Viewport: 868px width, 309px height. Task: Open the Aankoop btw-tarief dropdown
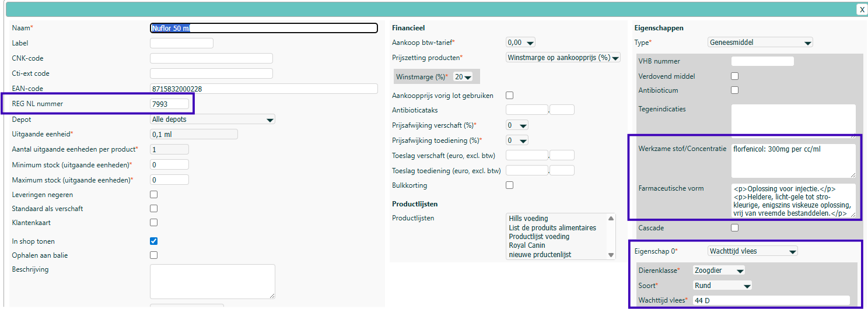pyautogui.click(x=520, y=43)
